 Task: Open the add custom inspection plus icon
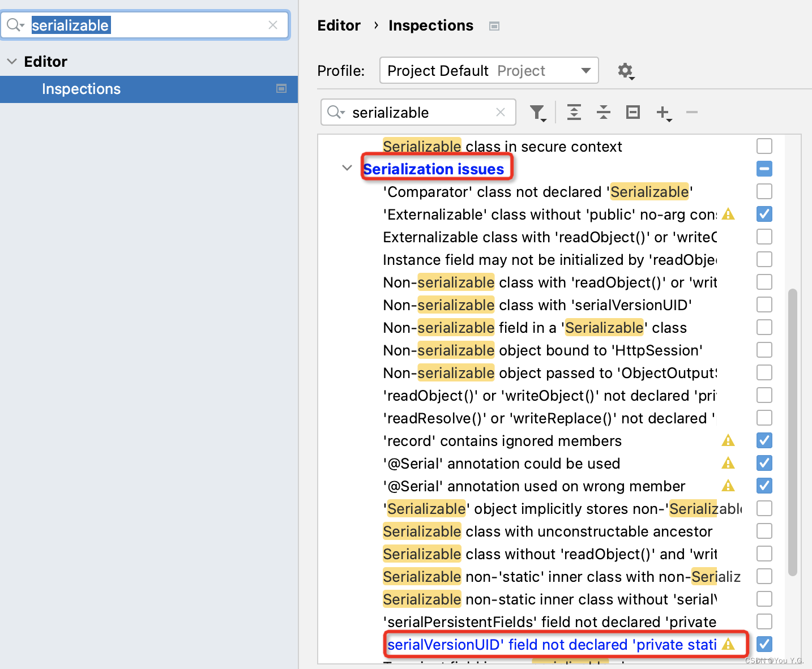click(x=663, y=112)
